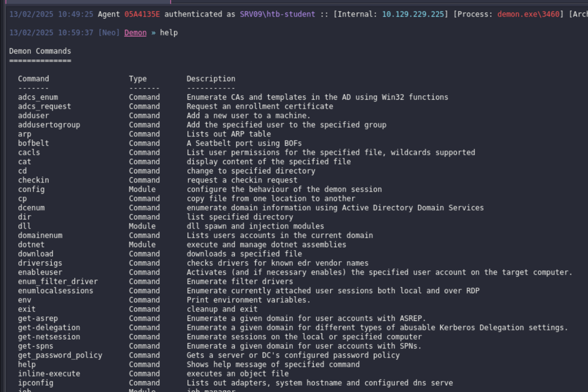
Task: Click the get_password_policy command
Action: click(60, 355)
